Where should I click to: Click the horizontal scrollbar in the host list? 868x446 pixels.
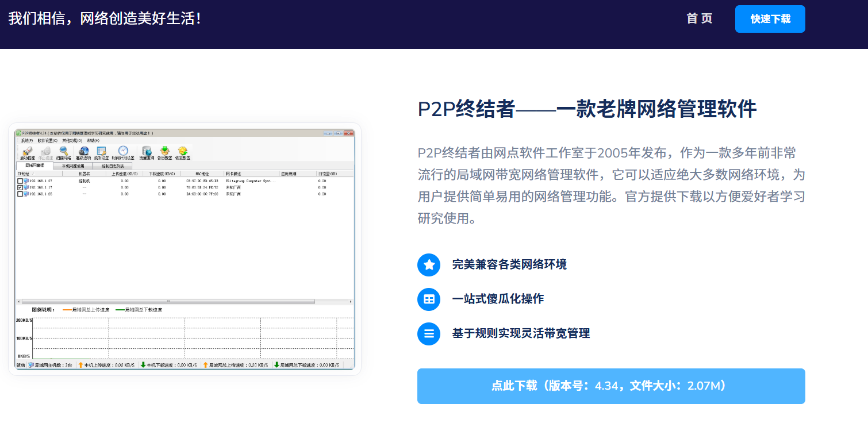[x=168, y=301]
